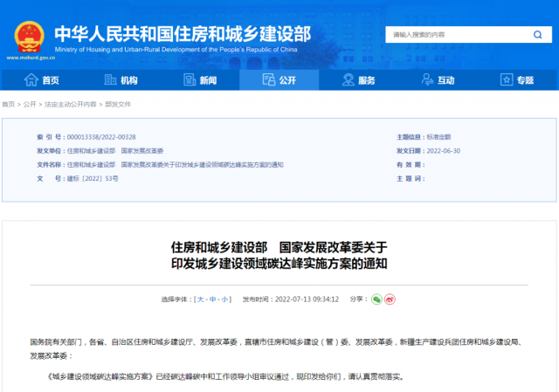
Task: Set font size to 中
Action: click(x=214, y=299)
